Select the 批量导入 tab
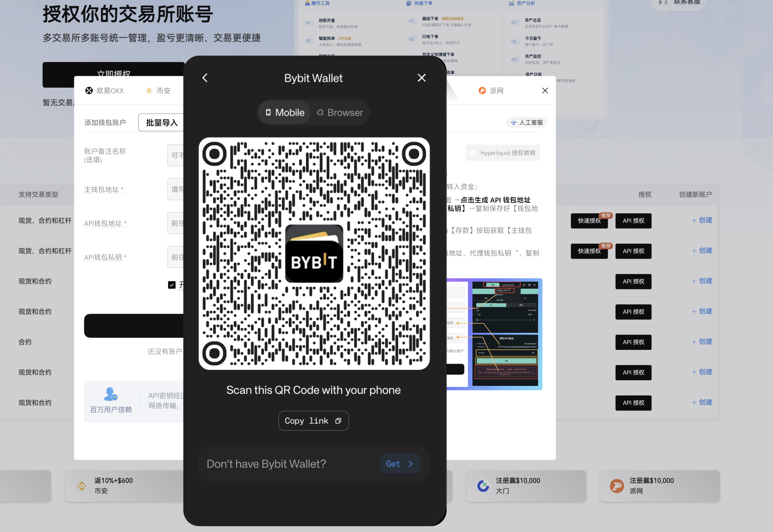 click(x=162, y=123)
